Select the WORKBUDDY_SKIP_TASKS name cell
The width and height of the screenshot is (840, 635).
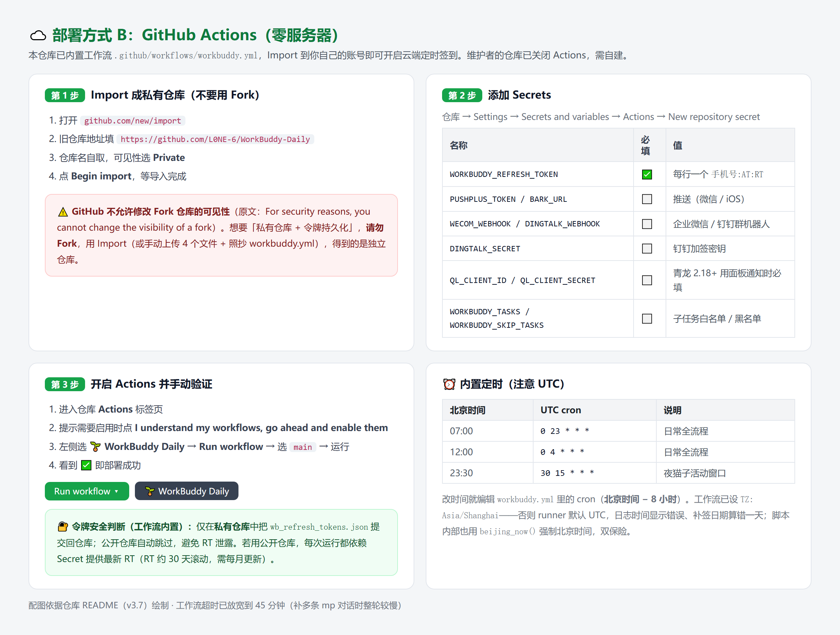(x=538, y=319)
